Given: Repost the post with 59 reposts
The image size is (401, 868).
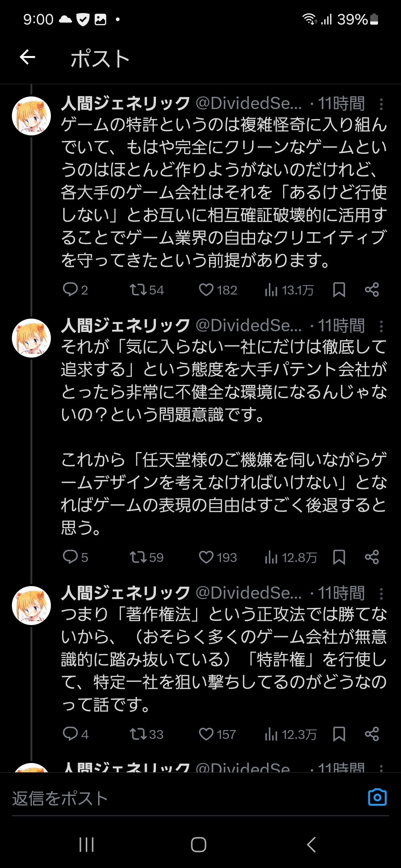Looking at the screenshot, I should point(147,557).
